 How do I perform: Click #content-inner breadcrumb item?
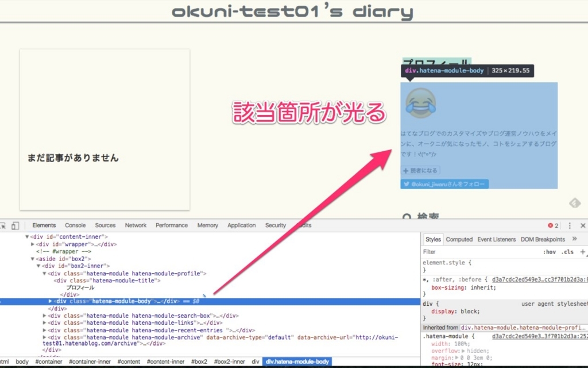pyautogui.click(x=165, y=362)
